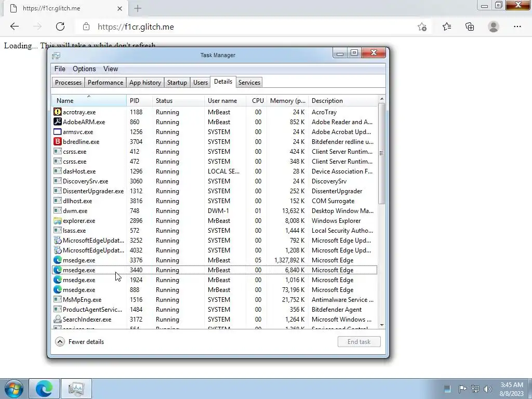Sort by the Status column header

click(x=178, y=101)
